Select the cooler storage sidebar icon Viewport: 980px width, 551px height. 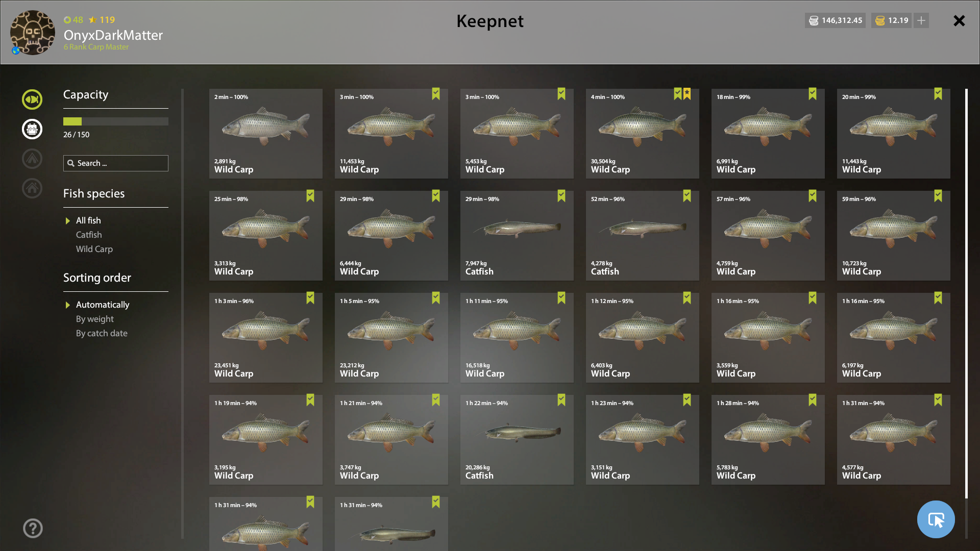point(32,129)
